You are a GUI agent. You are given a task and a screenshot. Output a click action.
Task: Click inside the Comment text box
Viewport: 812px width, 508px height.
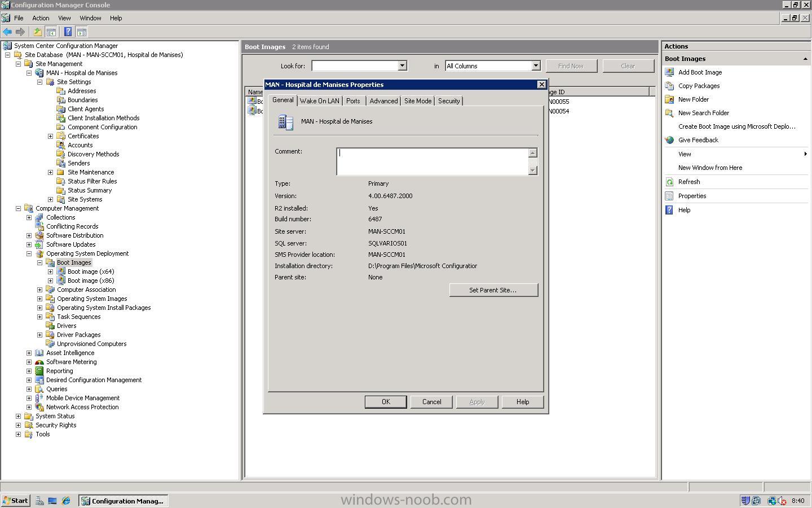[433, 161]
